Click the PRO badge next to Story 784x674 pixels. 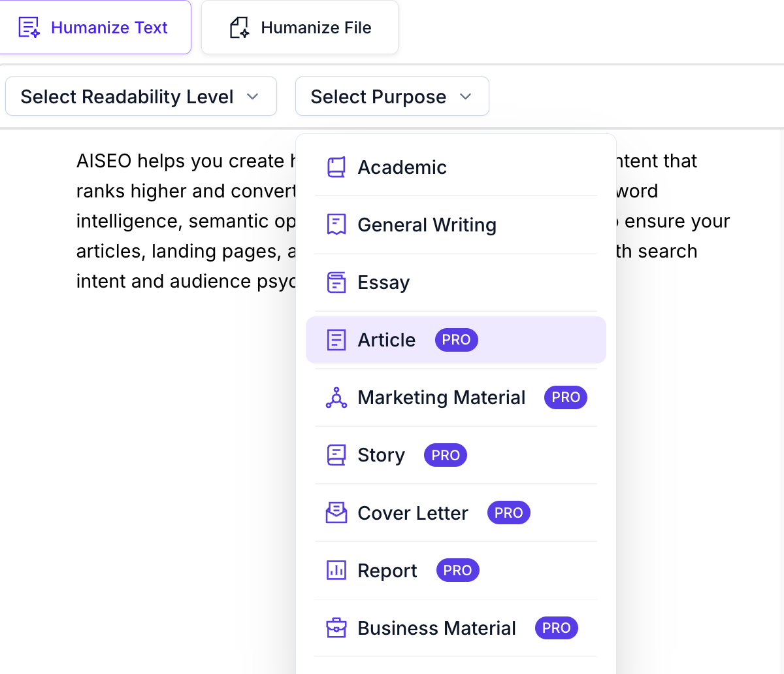pos(446,455)
